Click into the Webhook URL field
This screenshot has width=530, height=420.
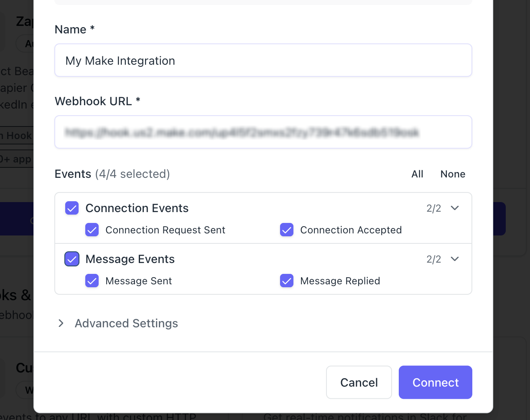click(x=263, y=132)
